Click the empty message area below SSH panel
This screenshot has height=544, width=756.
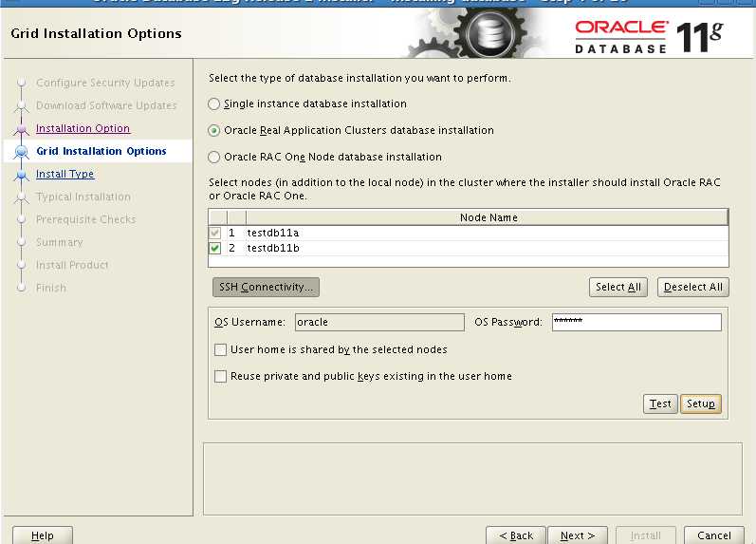(x=472, y=478)
